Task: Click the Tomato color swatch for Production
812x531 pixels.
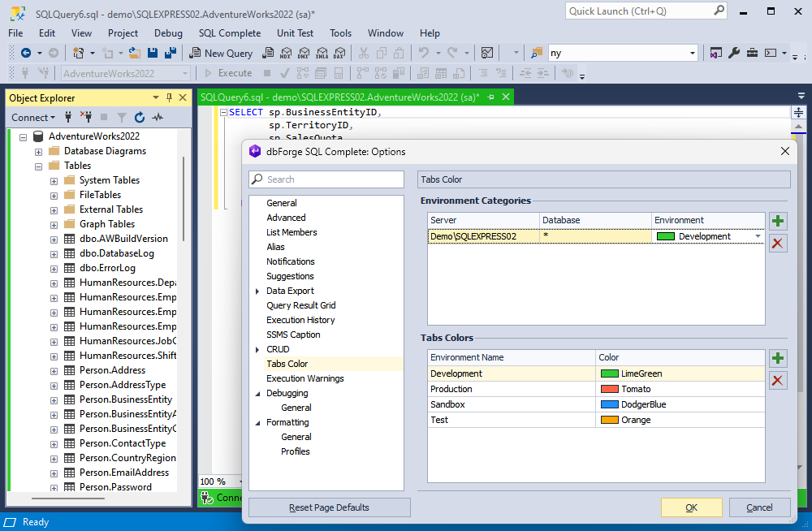Action: tap(609, 389)
